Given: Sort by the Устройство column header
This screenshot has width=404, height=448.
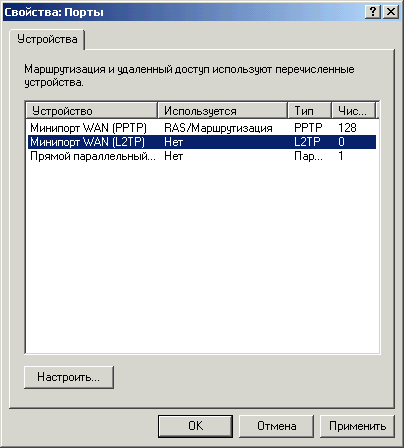Looking at the screenshot, I should coord(92,111).
